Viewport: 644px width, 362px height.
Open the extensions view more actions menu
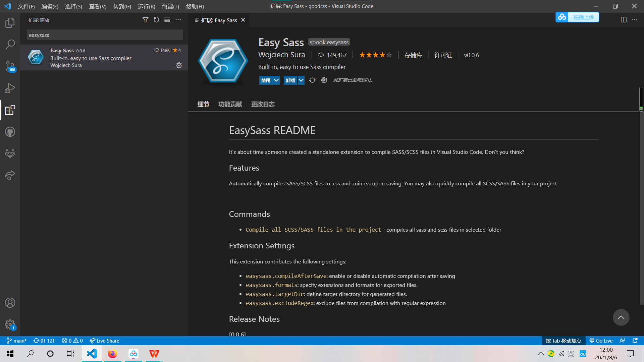coord(178,20)
